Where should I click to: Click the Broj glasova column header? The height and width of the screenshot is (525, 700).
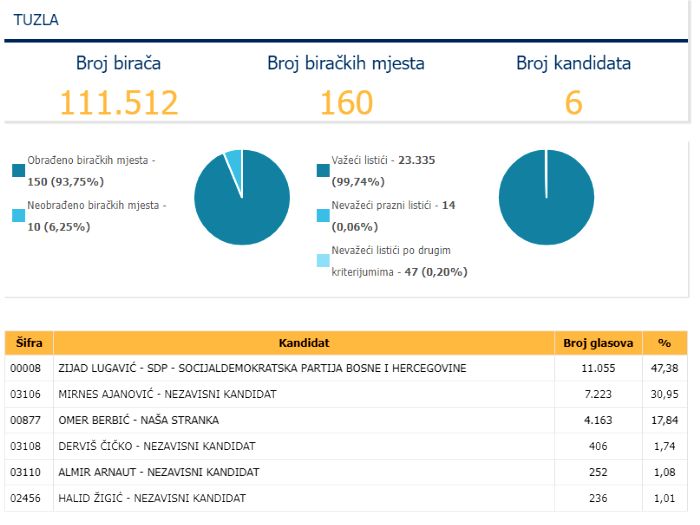click(598, 343)
